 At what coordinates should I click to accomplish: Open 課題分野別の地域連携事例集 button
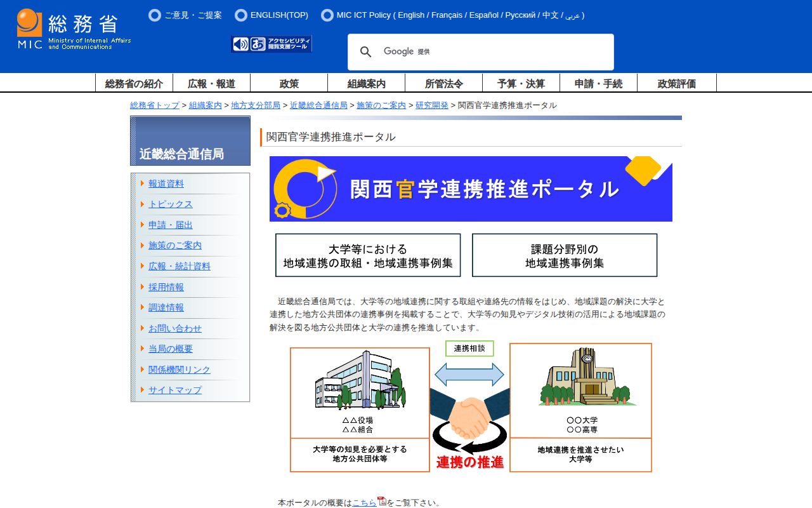pos(565,255)
